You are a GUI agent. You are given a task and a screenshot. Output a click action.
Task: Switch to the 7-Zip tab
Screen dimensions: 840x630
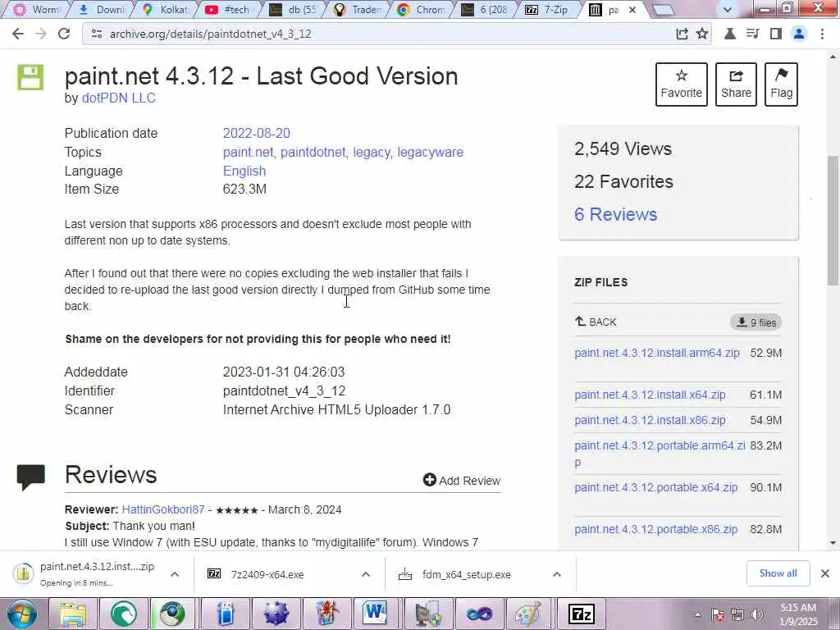tap(546, 9)
